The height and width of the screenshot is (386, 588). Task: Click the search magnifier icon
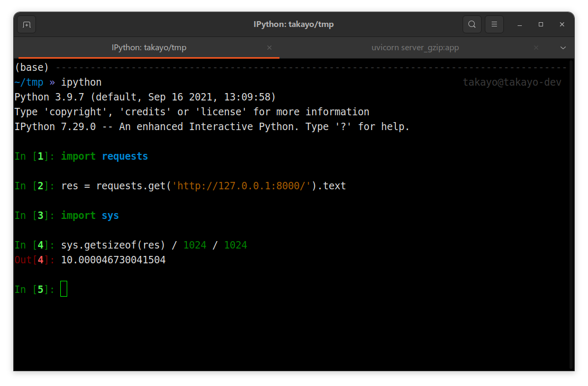point(472,24)
